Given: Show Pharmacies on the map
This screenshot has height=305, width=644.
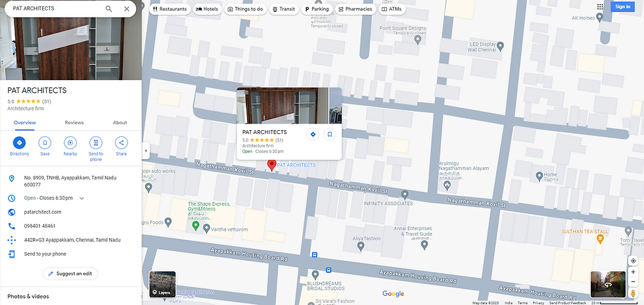Looking at the screenshot, I should click(356, 9).
